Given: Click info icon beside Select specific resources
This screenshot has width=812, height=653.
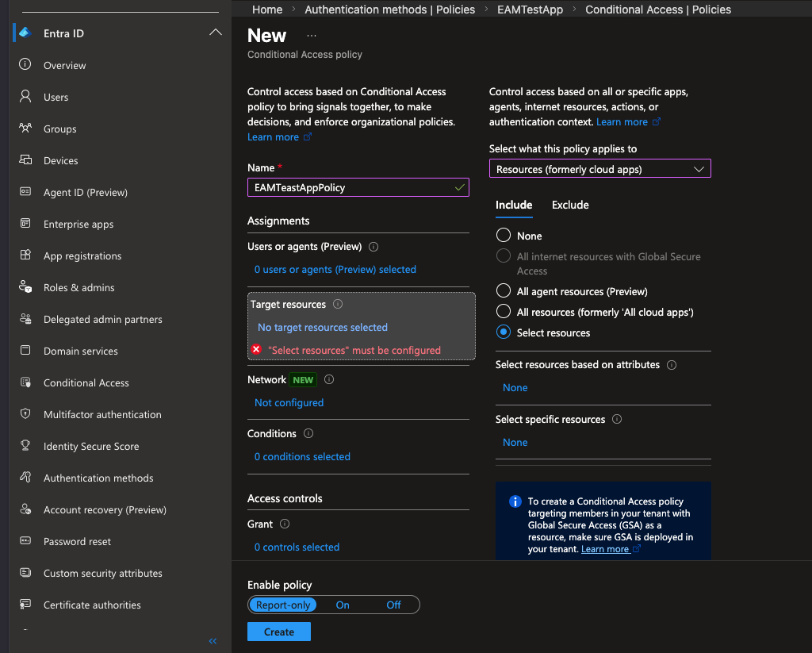Looking at the screenshot, I should click(617, 419).
